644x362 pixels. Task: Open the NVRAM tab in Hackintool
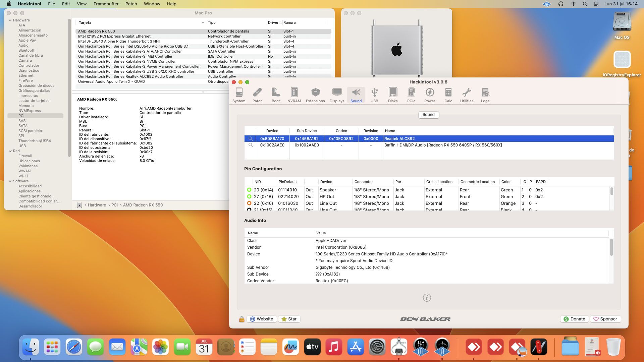[294, 95]
